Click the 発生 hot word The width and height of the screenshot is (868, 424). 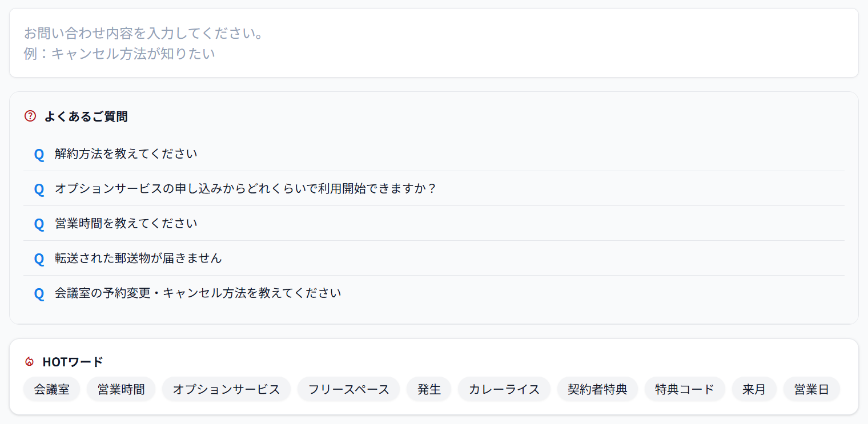(x=428, y=389)
